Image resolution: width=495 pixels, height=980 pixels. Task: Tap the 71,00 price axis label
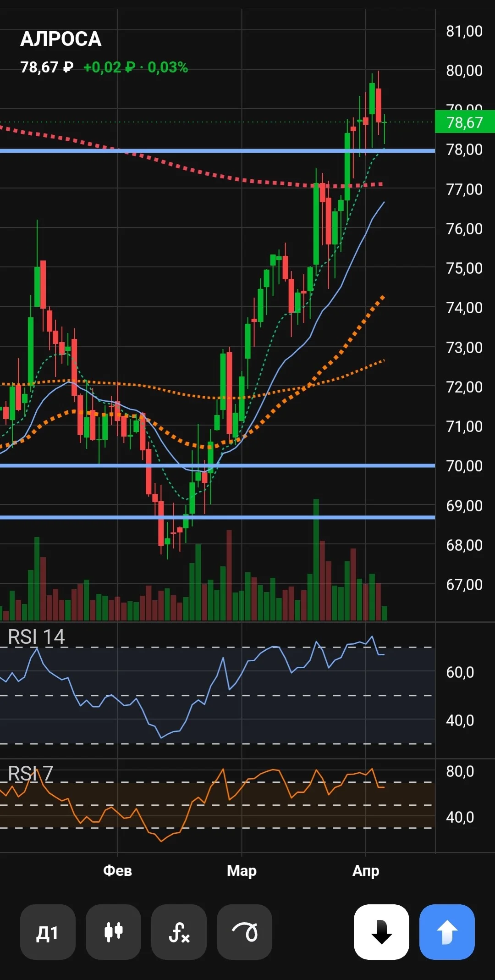(464, 426)
